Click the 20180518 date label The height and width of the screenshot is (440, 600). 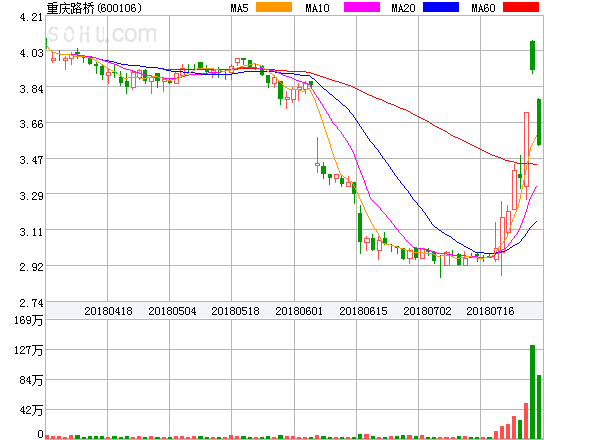235,311
